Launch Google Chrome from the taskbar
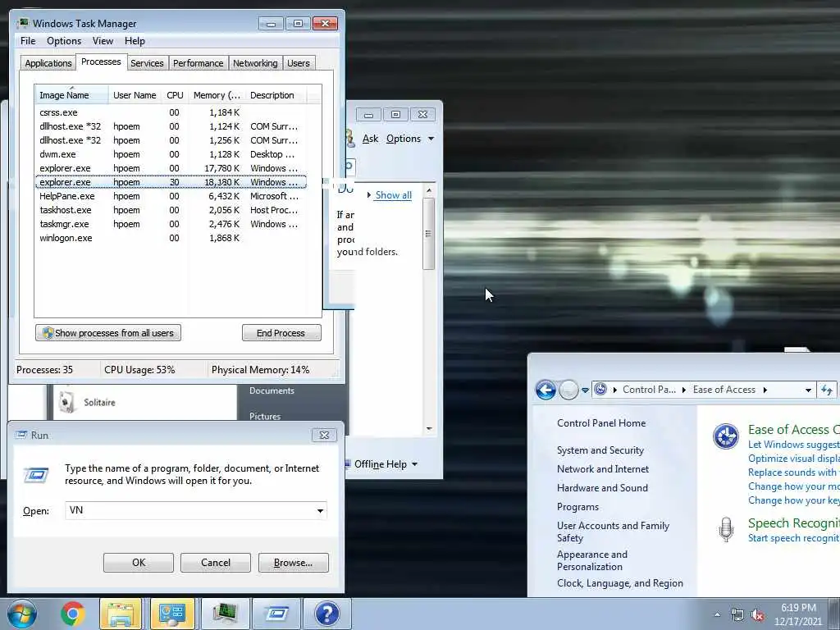This screenshot has height=630, width=840. click(73, 614)
